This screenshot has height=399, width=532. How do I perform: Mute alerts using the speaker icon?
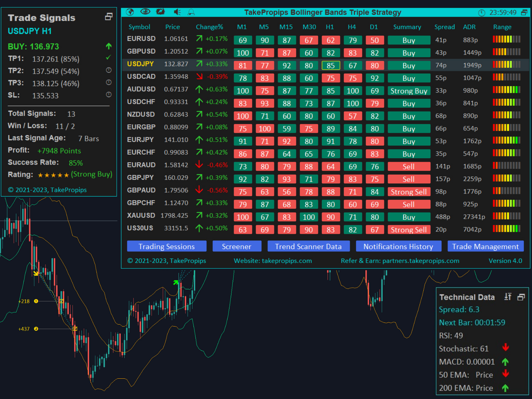176,12
